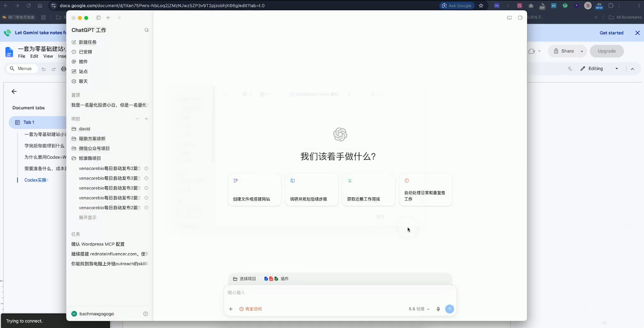
Task: Close the Docs document tabs panel arrow
Action: click(x=14, y=91)
